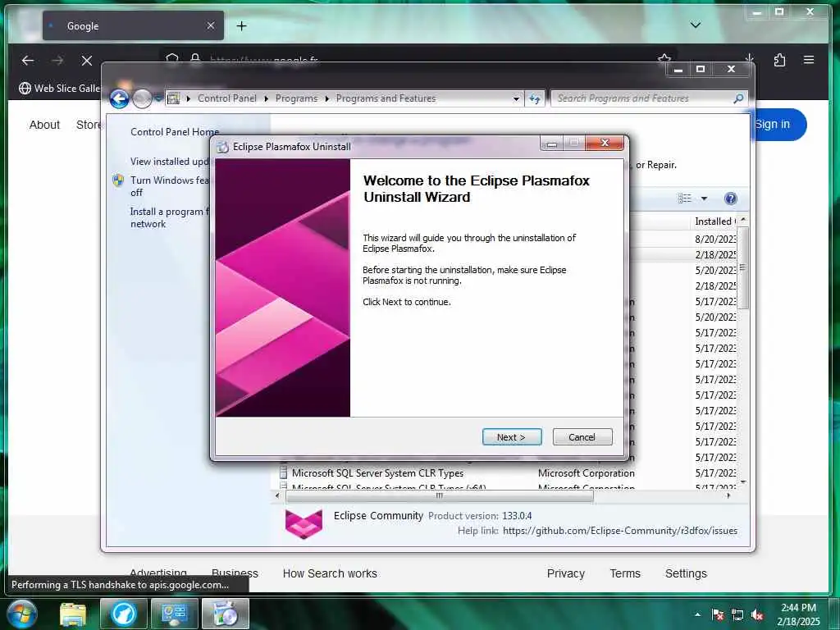Open the Windows Start menu orb

point(22,614)
